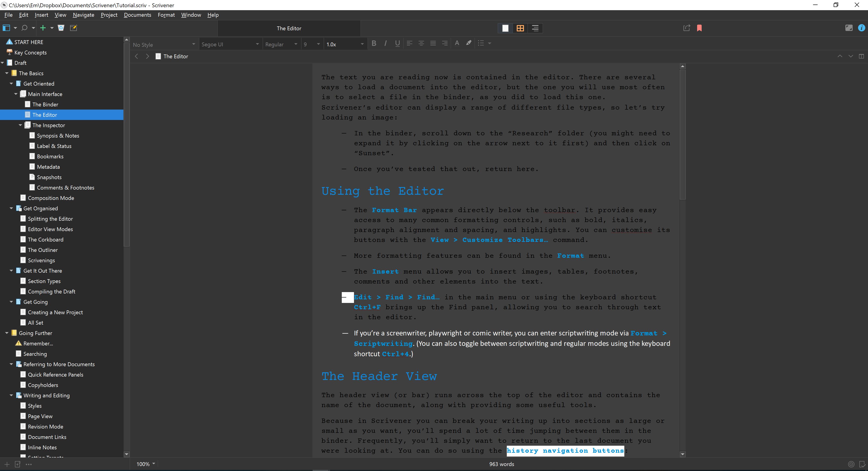
Task: Open the Format menu
Action: click(166, 15)
